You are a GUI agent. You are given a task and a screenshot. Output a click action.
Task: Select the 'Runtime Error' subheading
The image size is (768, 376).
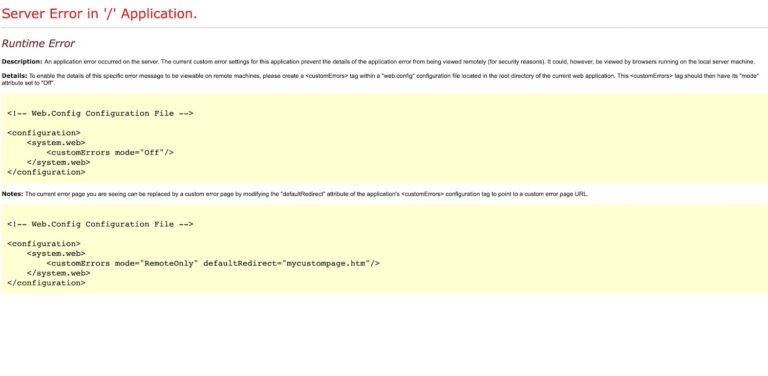click(38, 44)
